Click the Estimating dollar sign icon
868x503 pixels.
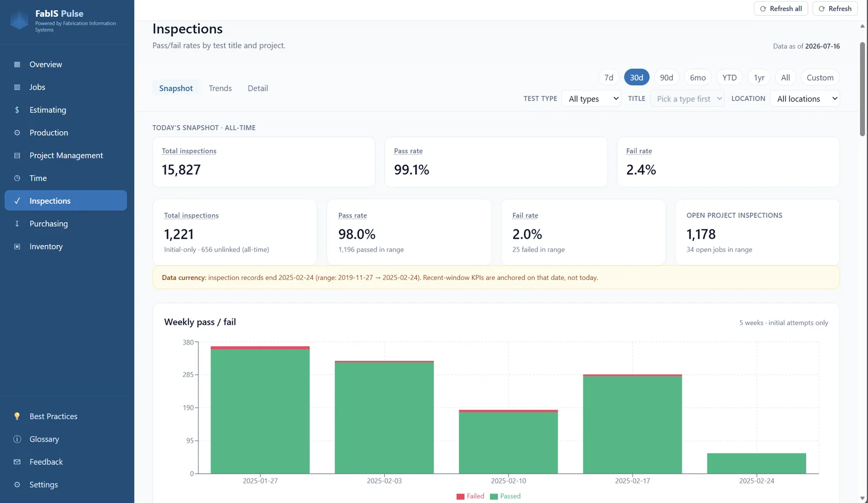coord(17,110)
